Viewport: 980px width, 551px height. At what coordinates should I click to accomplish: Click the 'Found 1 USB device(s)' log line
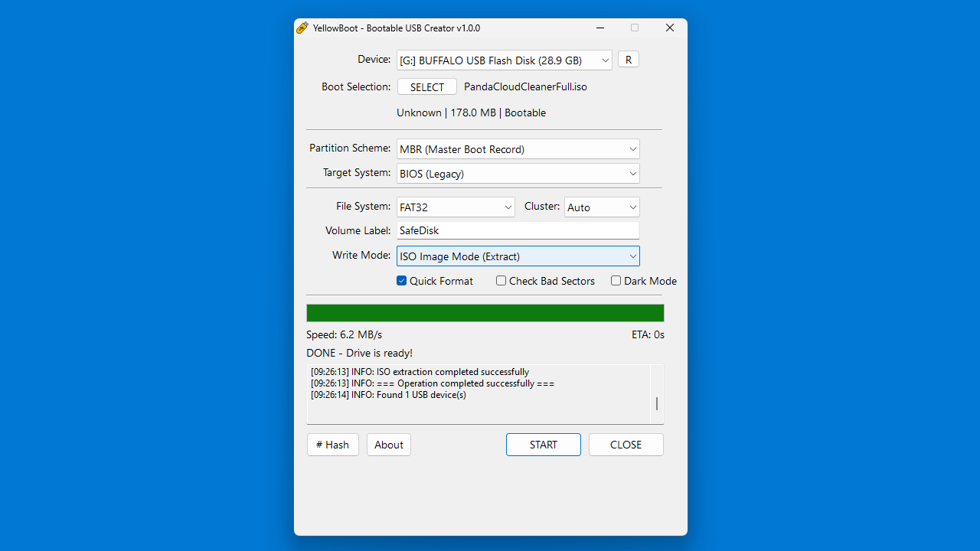[389, 395]
